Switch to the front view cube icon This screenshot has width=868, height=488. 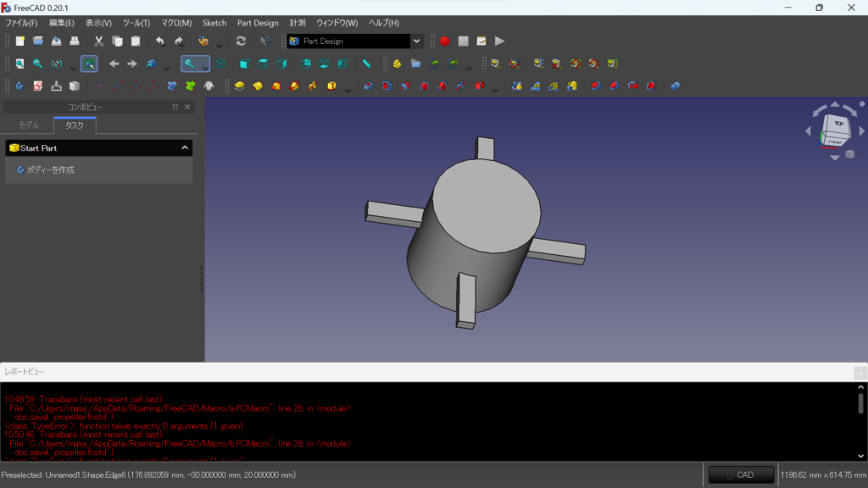[245, 64]
